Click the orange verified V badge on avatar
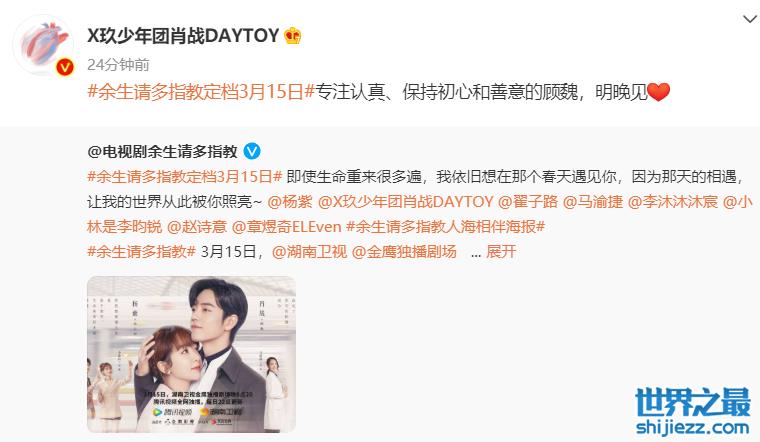 [64, 67]
